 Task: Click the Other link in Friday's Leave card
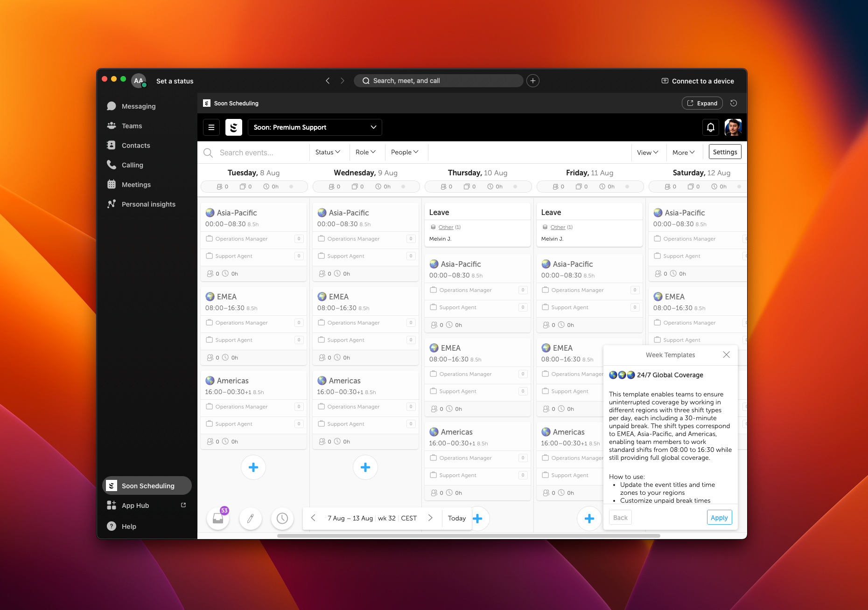pyautogui.click(x=558, y=227)
